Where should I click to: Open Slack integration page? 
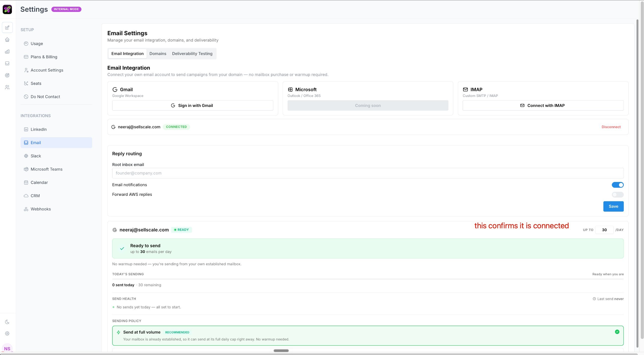coord(56,156)
